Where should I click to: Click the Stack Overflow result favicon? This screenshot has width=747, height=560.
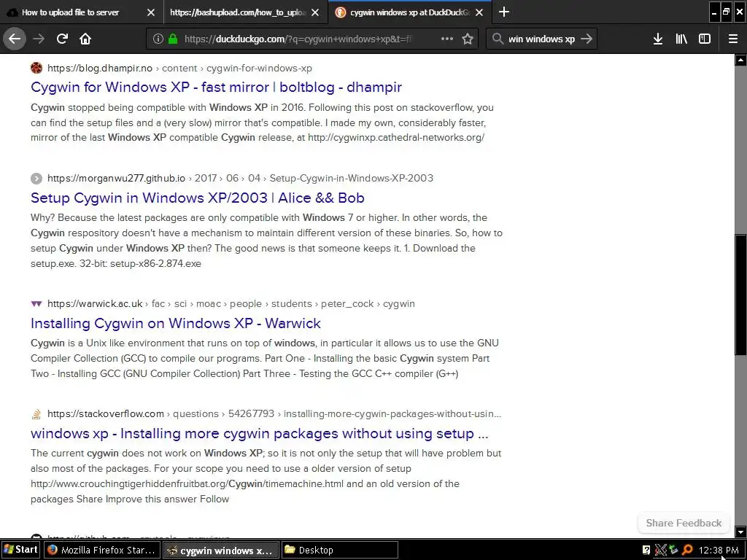(x=36, y=414)
